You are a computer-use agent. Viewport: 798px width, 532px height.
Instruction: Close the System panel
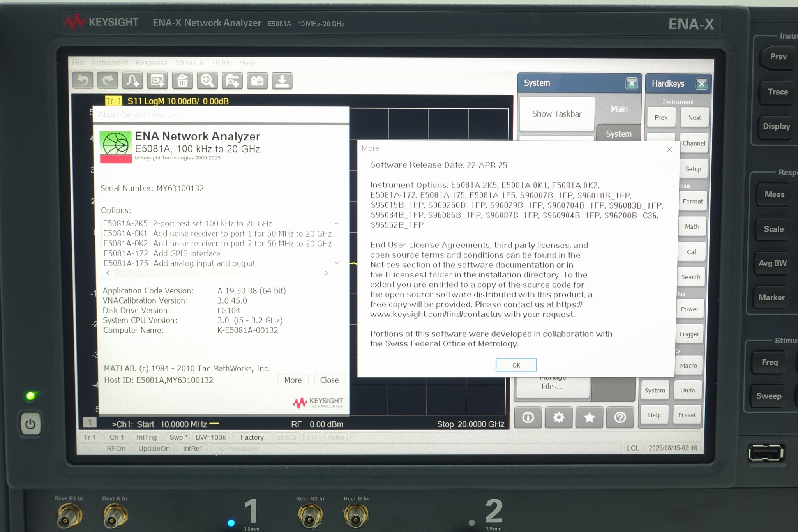coord(632,83)
